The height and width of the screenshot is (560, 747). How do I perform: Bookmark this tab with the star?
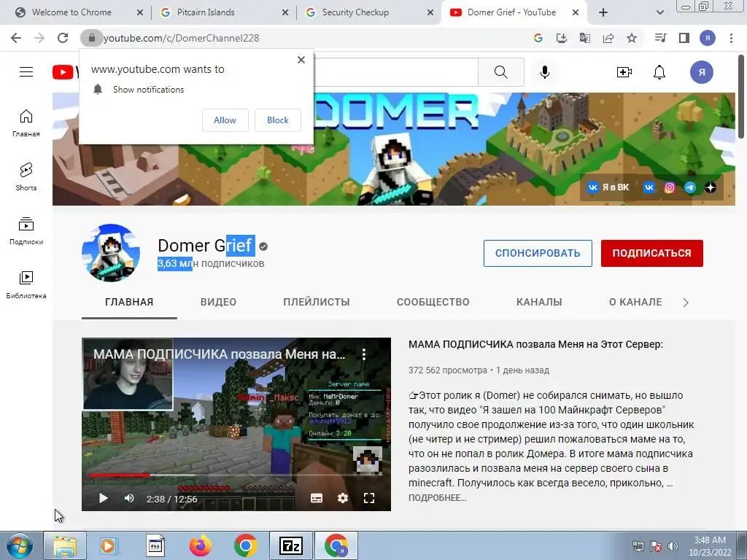pyautogui.click(x=632, y=38)
